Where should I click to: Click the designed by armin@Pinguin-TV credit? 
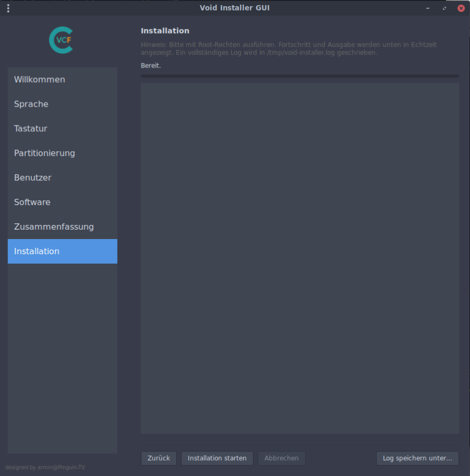pyautogui.click(x=45, y=467)
